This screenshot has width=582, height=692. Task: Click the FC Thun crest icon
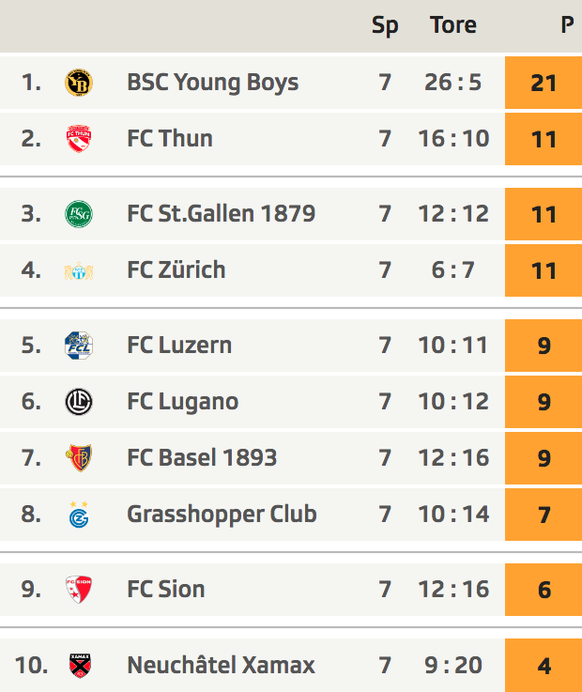79,139
